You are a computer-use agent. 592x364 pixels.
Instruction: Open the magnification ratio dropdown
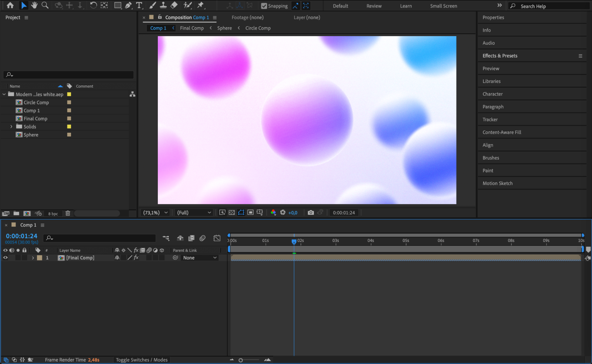155,212
